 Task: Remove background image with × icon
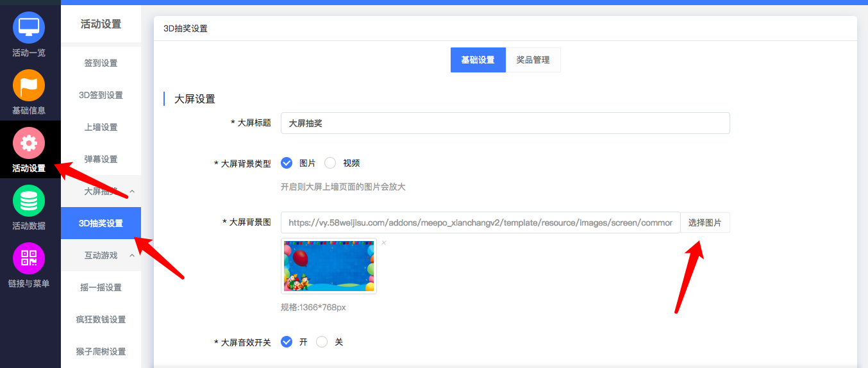click(x=384, y=243)
